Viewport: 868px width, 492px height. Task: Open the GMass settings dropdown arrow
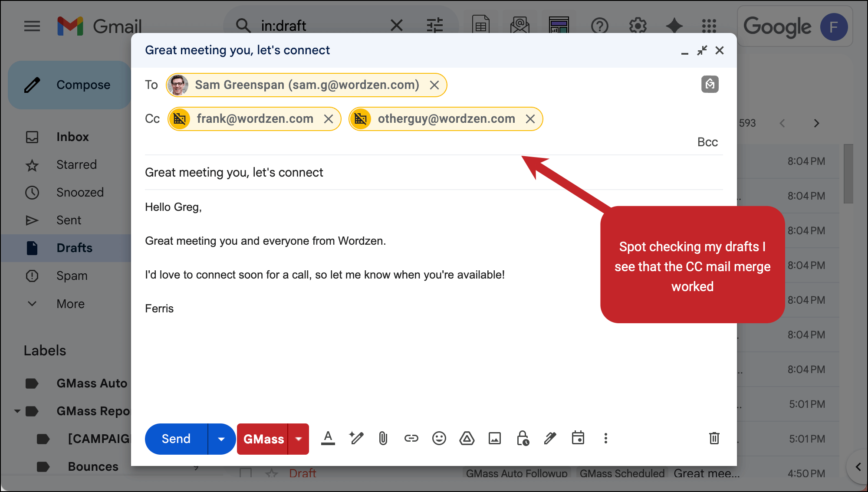pyautogui.click(x=299, y=439)
